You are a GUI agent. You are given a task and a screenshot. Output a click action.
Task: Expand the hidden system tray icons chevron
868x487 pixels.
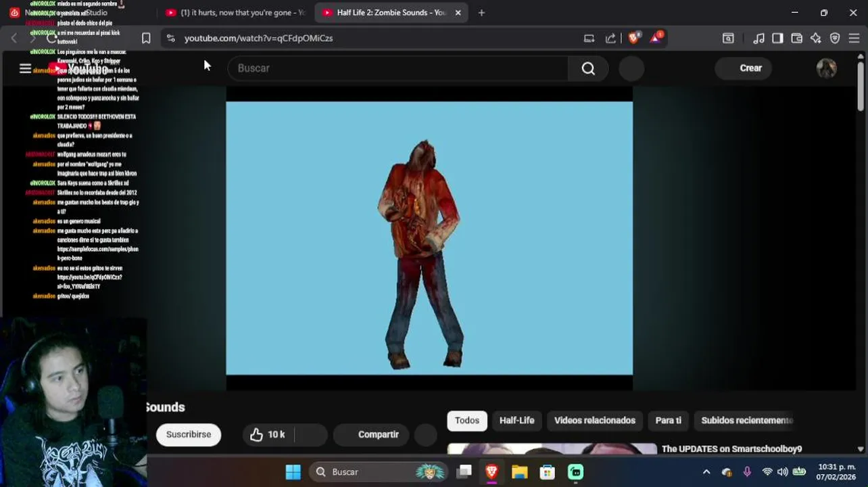pos(706,472)
